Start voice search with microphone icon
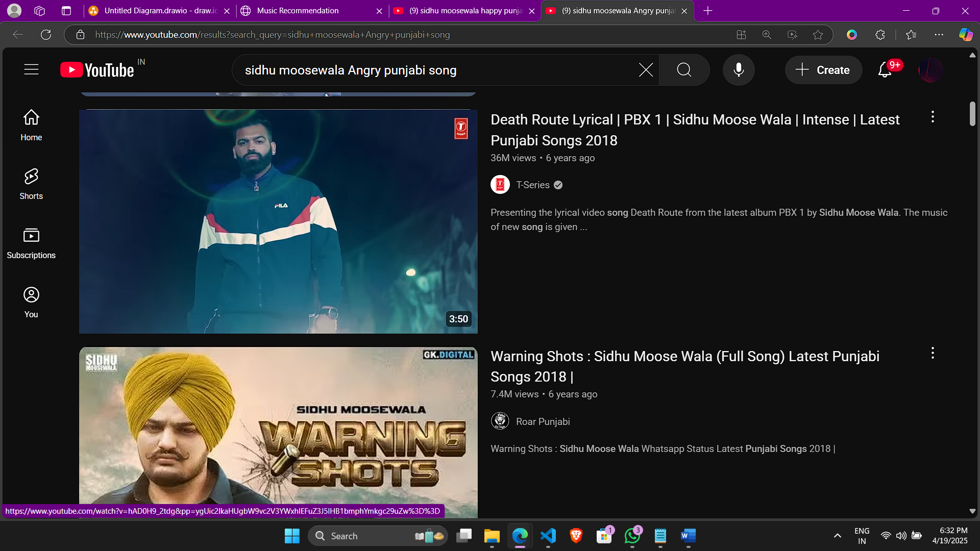Screen dimensions: 980x551 pyautogui.click(x=738, y=70)
